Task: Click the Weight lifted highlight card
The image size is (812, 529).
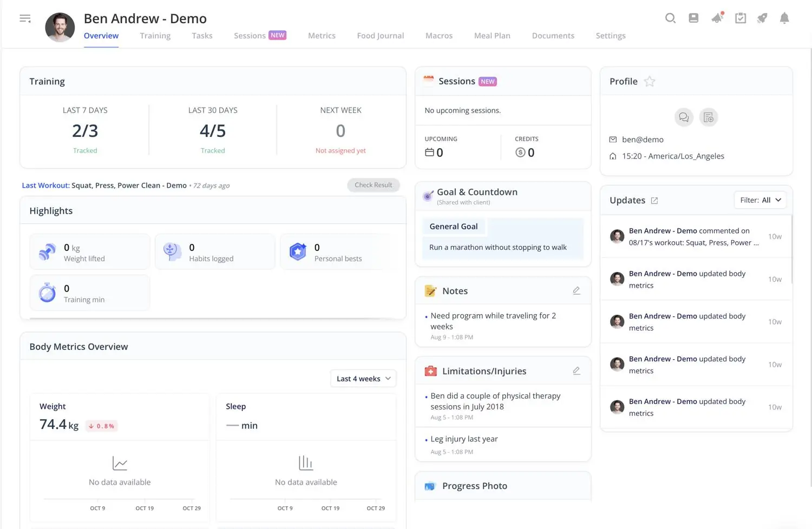Action: coord(90,252)
